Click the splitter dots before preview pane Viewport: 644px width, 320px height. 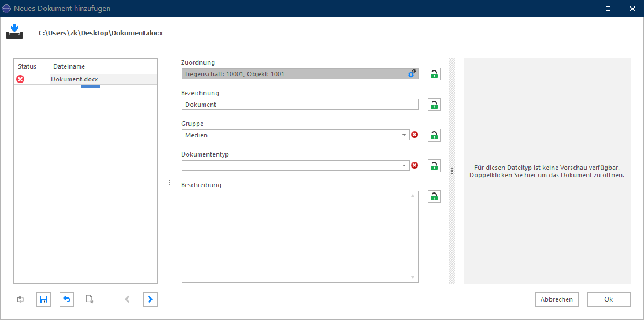pos(452,171)
